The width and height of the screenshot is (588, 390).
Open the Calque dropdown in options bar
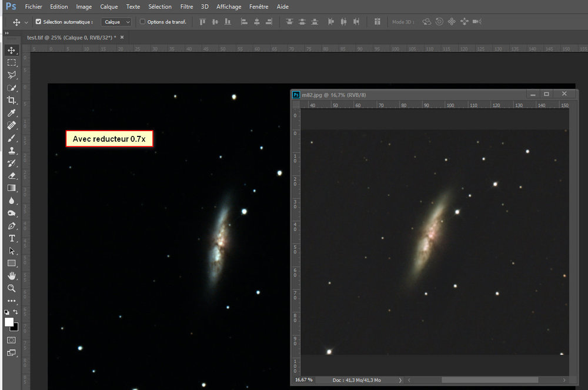pos(116,21)
